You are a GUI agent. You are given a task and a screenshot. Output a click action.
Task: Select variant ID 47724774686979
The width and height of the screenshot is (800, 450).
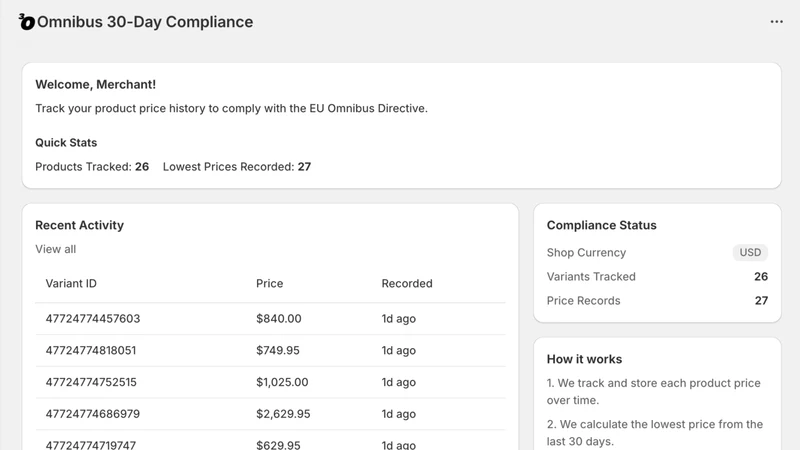(x=93, y=413)
